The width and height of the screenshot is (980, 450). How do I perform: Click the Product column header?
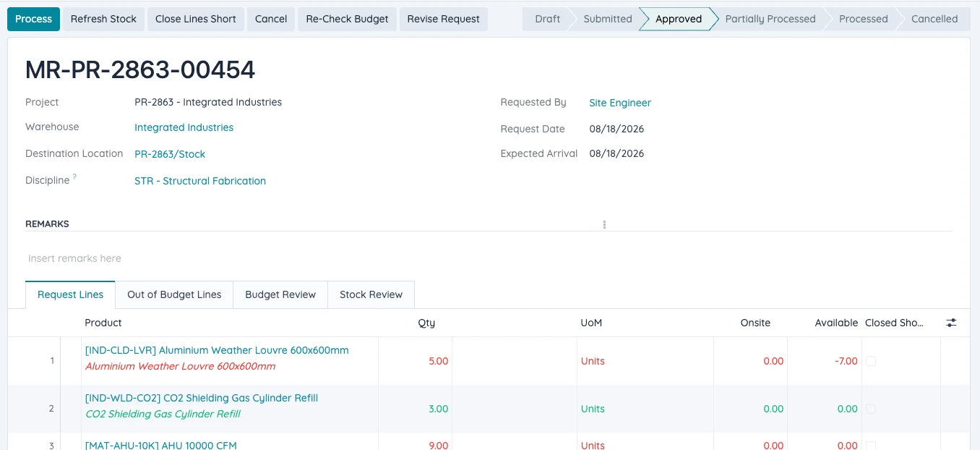coord(103,323)
